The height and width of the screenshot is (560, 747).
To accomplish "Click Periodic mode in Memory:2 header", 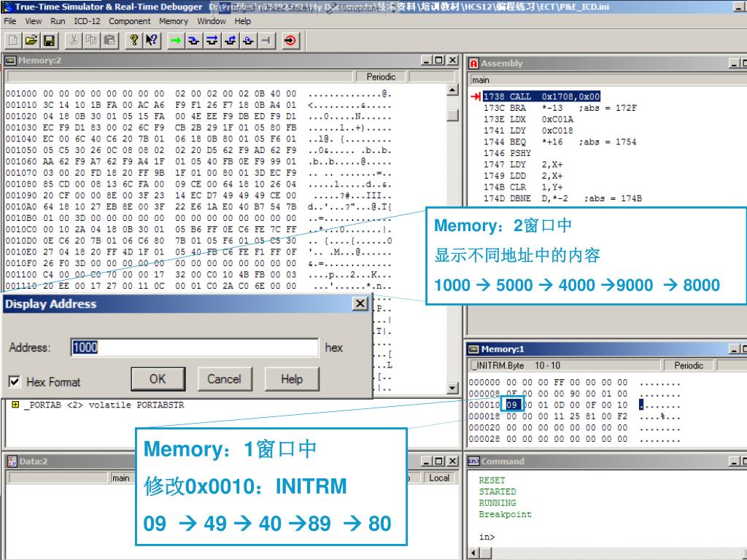I will (381, 77).
